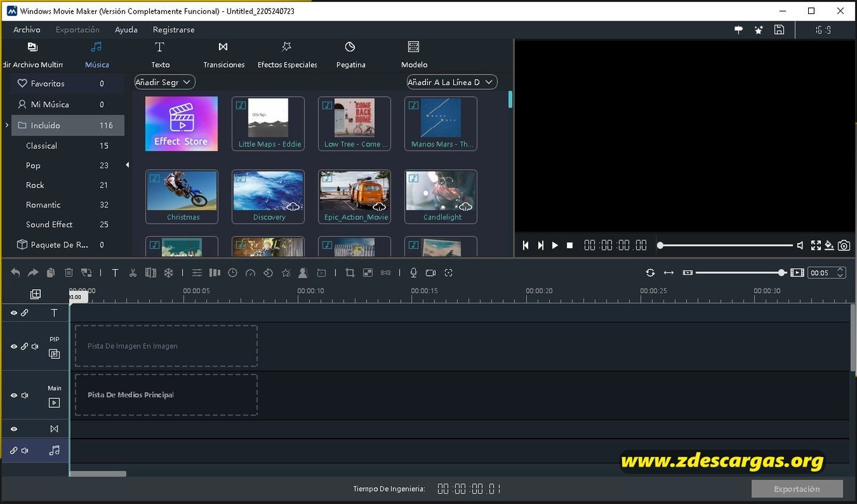
Task: Expand the Incluido folder arrow
Action: (x=7, y=125)
